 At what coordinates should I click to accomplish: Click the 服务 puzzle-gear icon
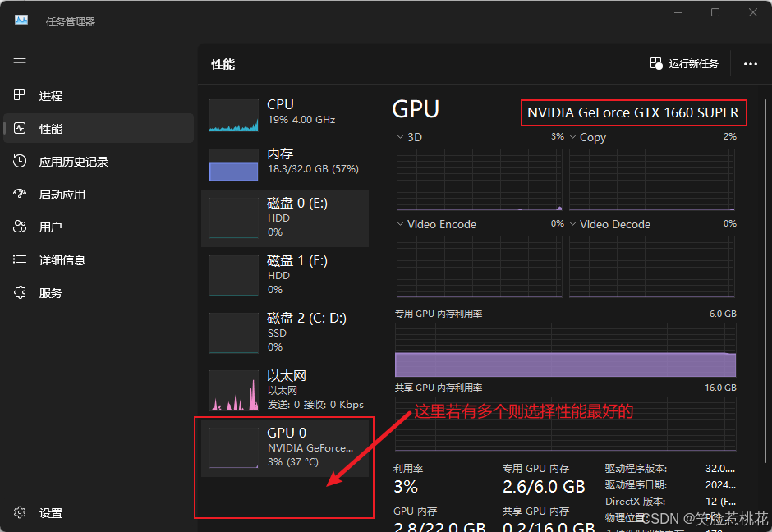[x=19, y=292]
